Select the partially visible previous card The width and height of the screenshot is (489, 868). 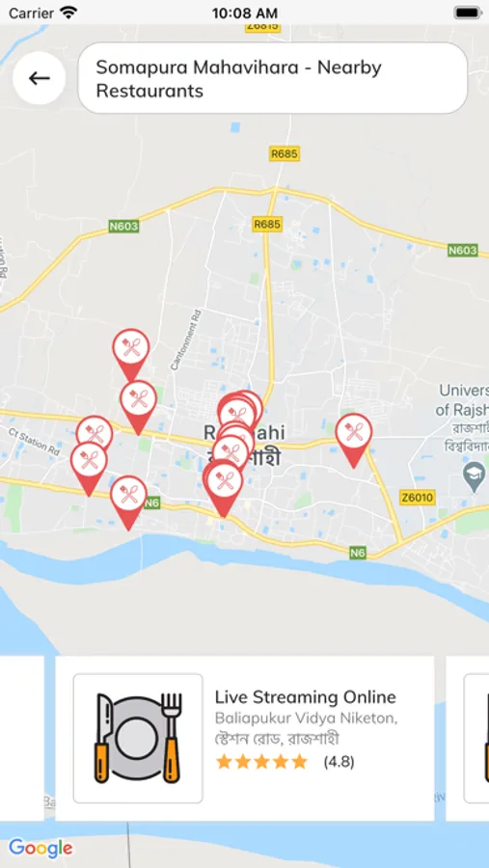coord(21,738)
